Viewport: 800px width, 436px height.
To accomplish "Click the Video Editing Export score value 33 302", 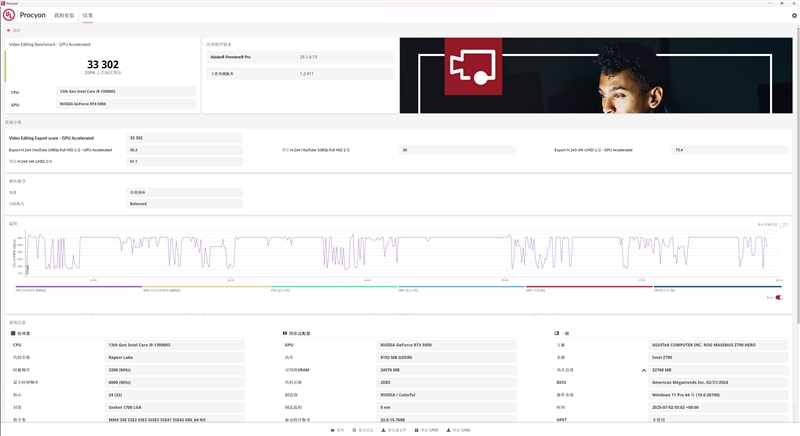I will coord(184,138).
